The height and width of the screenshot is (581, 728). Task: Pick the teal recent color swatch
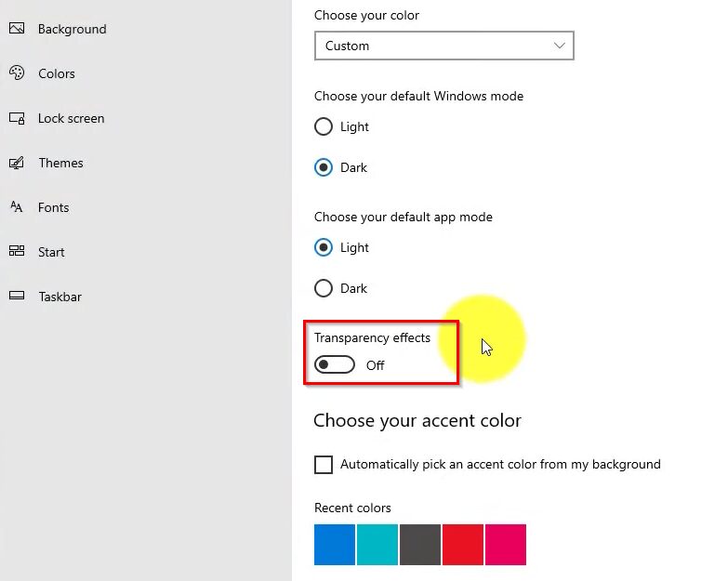377,545
